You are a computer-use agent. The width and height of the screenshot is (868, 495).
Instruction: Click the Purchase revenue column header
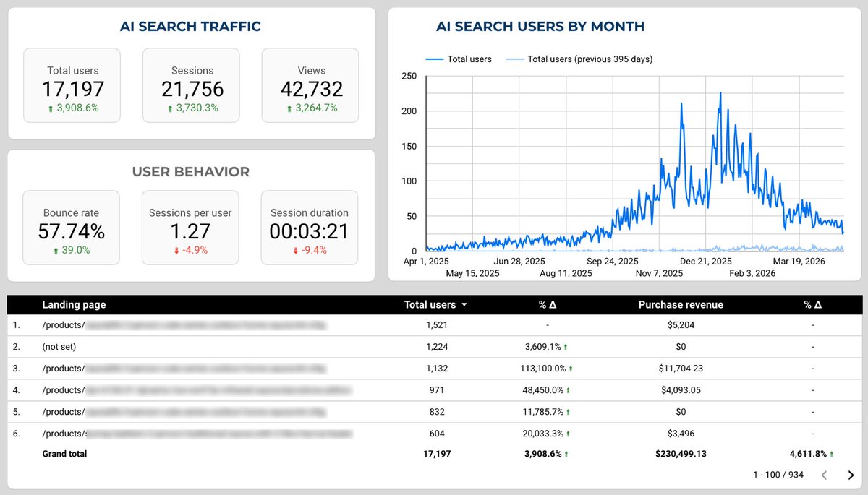coord(681,305)
